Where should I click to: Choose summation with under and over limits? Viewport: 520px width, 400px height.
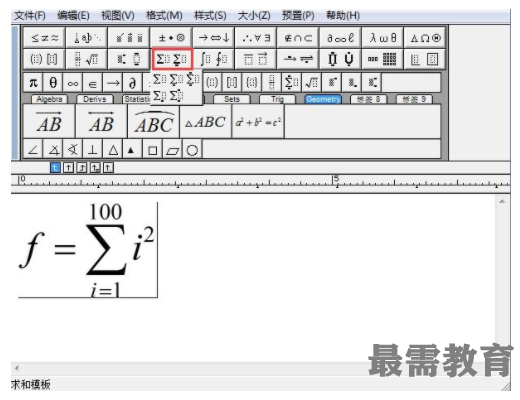(193, 79)
